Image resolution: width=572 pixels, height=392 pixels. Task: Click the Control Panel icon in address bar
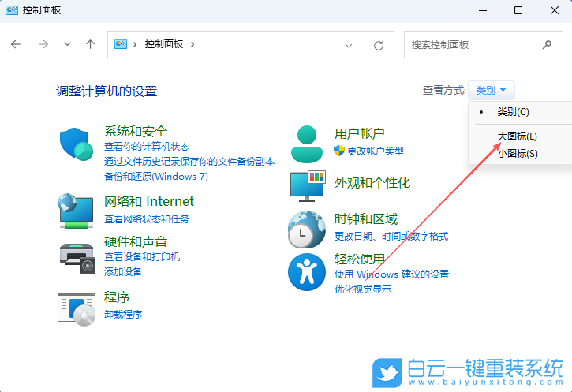pyautogui.click(x=121, y=44)
